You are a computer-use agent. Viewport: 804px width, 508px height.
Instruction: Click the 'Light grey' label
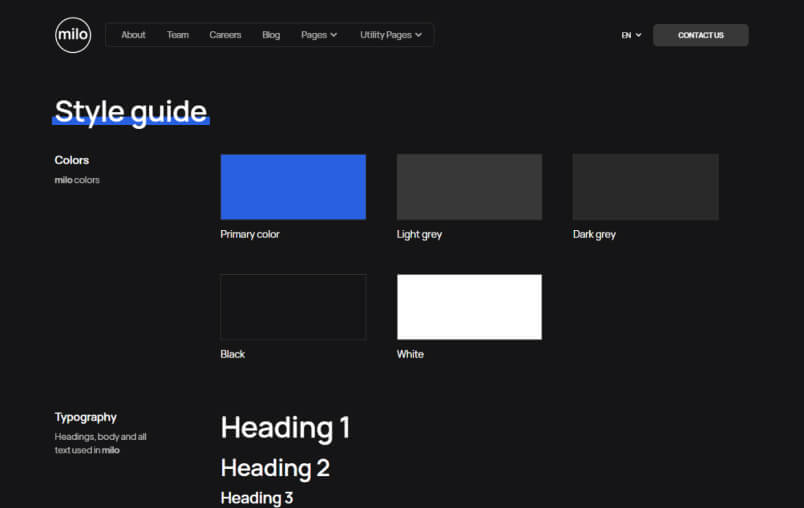click(419, 234)
